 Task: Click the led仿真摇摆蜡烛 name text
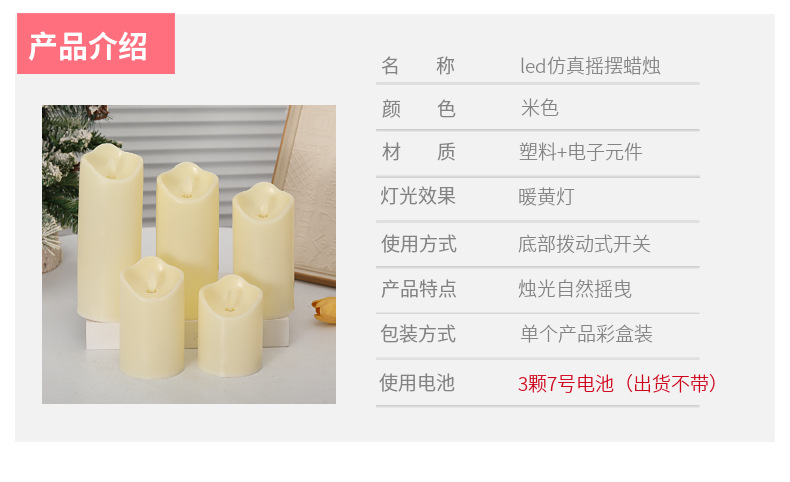click(x=590, y=66)
